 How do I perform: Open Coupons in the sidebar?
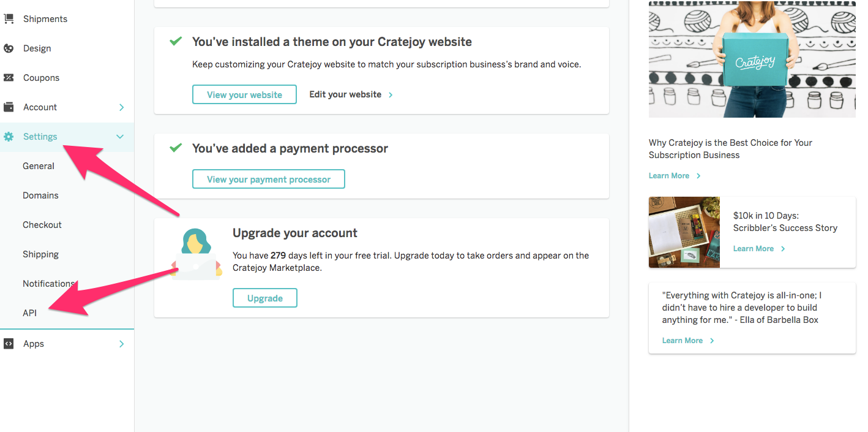coord(41,78)
